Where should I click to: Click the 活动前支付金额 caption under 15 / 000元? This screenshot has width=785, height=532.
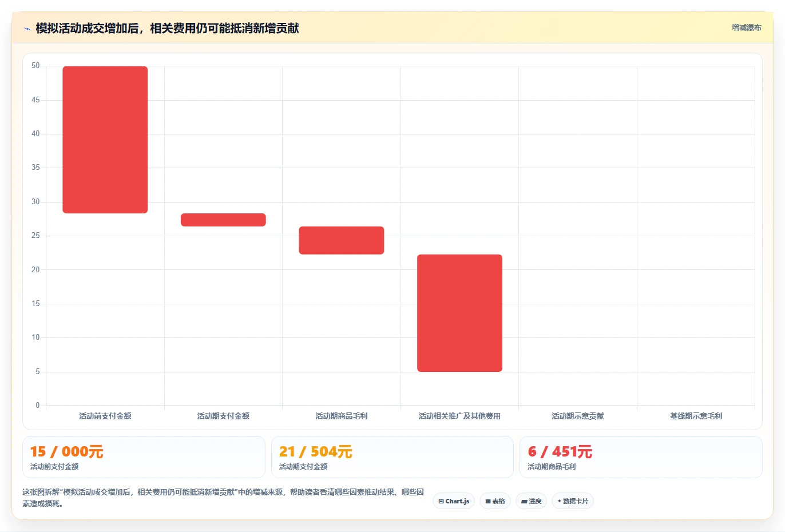(54, 467)
